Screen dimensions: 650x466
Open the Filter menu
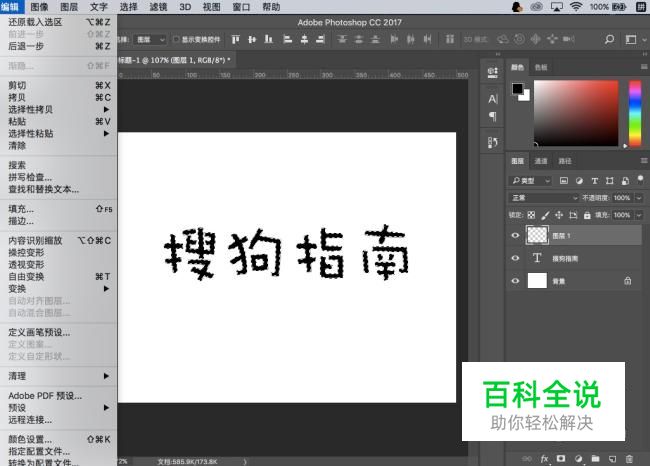pyautogui.click(x=158, y=7)
